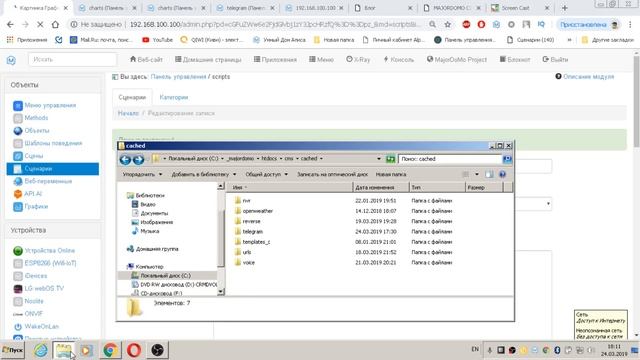The image size is (640, 360).
Task: Open Opera from the taskbar
Action: 133,350
